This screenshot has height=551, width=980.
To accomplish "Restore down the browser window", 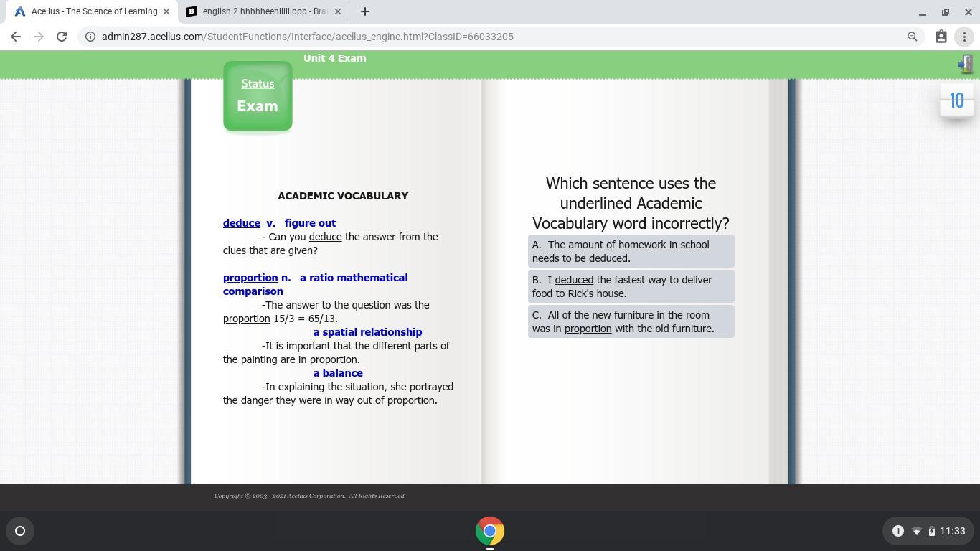I will click(x=946, y=11).
